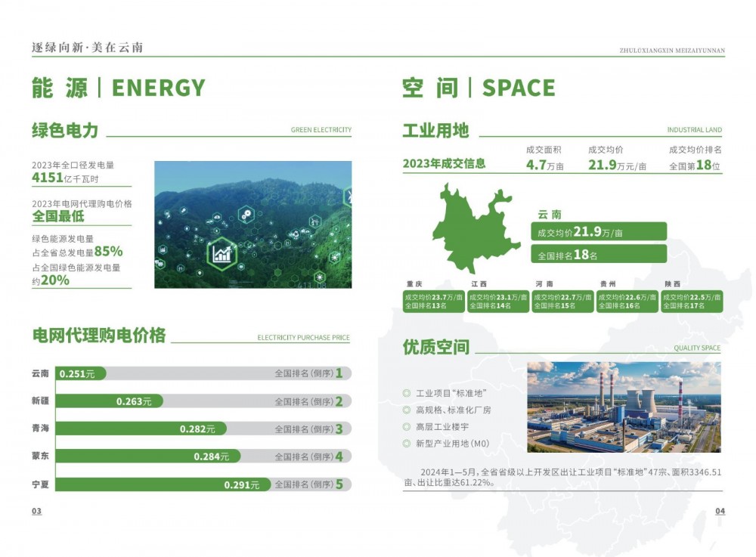Screen dimensions: 756x557
Task: Click the green 成交均价21.9万/亩 banner
Action: point(599,232)
